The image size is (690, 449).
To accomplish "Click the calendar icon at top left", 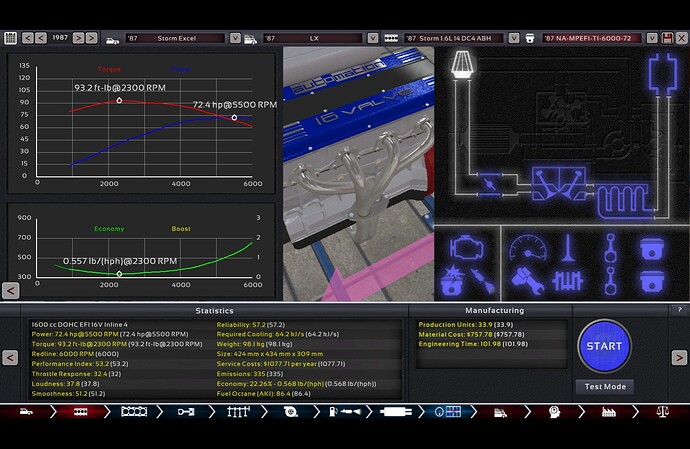I will click(10, 38).
